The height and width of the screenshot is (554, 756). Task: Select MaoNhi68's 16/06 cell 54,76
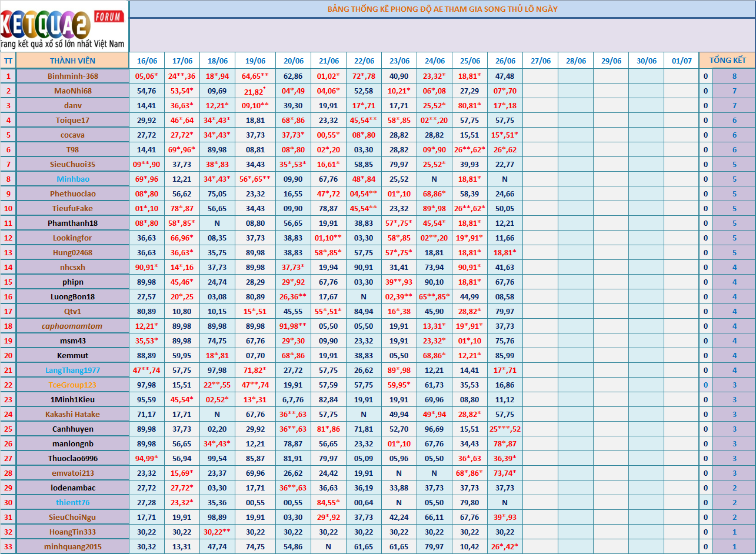(146, 91)
